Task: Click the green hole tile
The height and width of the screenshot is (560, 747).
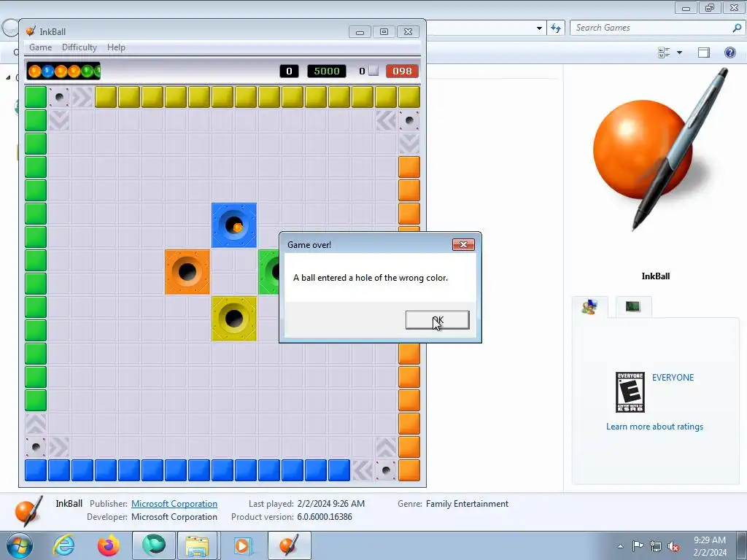Action: (269, 272)
